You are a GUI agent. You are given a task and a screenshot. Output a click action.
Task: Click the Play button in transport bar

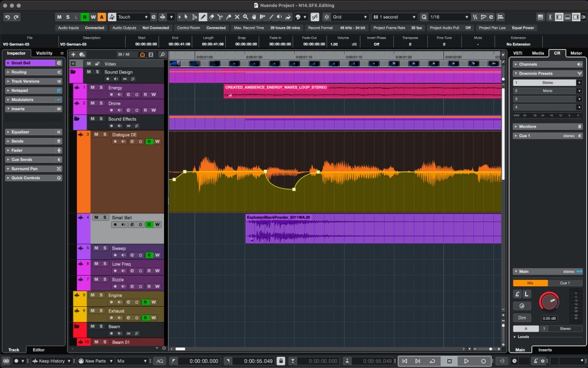(x=466, y=361)
